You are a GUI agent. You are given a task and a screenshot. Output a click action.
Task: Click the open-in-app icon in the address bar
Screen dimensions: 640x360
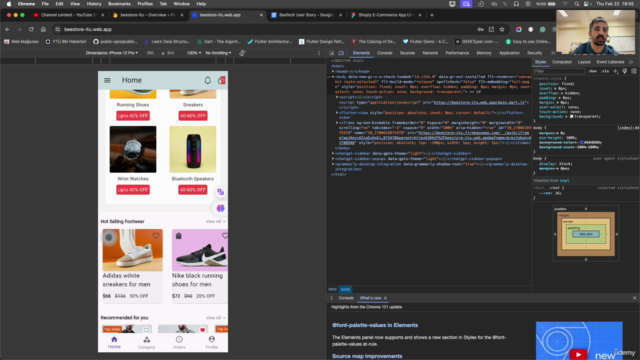point(491,29)
